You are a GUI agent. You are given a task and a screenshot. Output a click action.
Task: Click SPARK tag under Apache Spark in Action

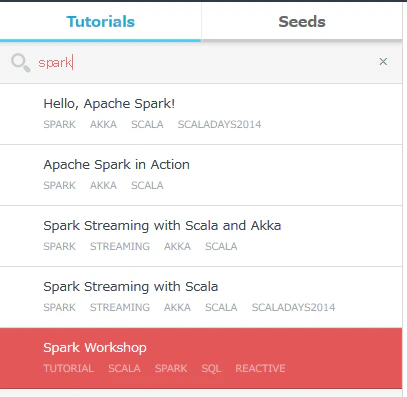[59, 185]
